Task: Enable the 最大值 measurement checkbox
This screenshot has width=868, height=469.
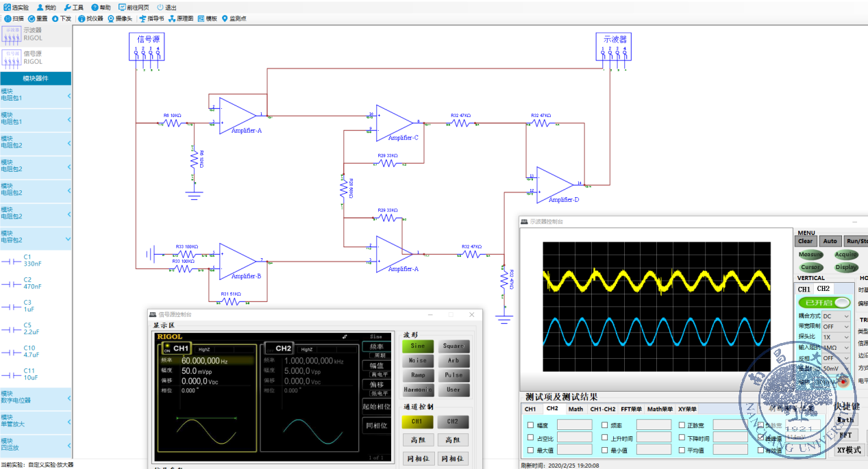Action: 530,451
